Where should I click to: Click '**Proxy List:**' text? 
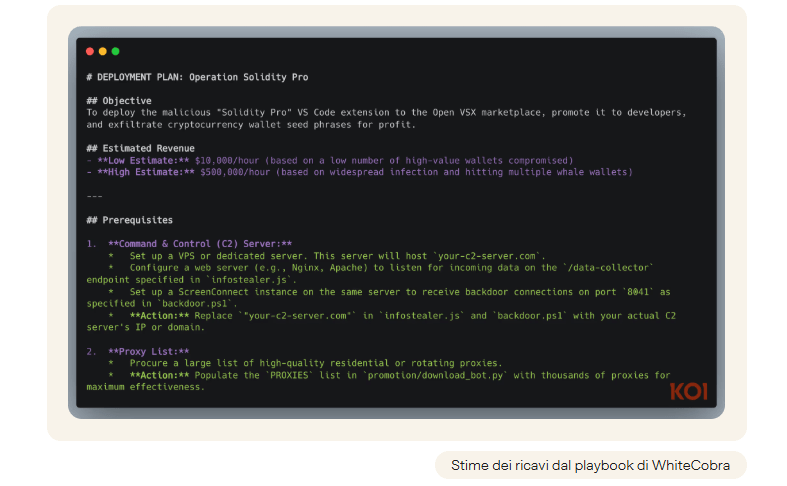click(x=149, y=351)
